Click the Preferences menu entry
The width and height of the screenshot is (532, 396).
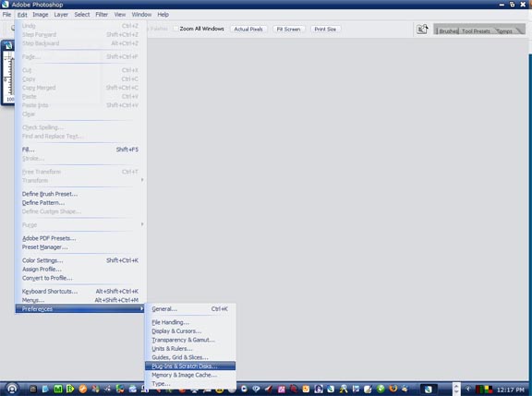(80, 309)
